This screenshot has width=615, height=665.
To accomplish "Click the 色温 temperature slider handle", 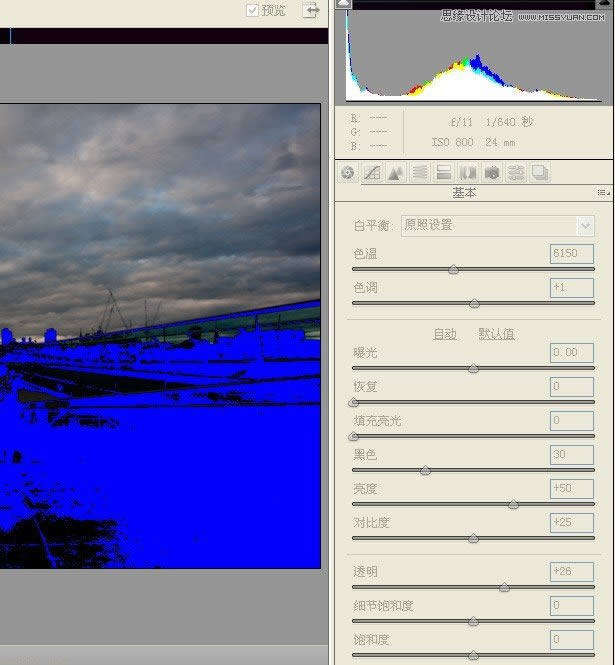I will coord(454,269).
